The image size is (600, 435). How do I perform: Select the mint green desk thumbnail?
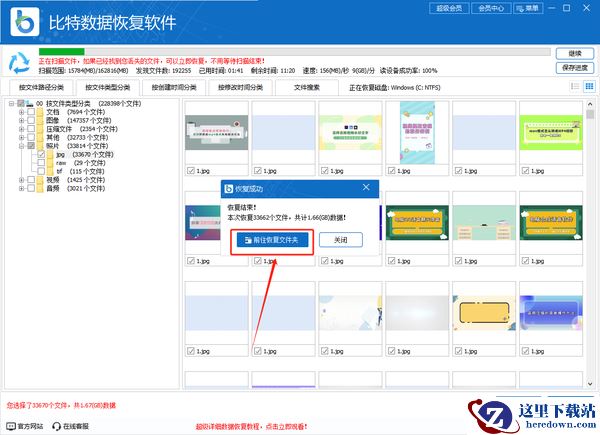484,223
